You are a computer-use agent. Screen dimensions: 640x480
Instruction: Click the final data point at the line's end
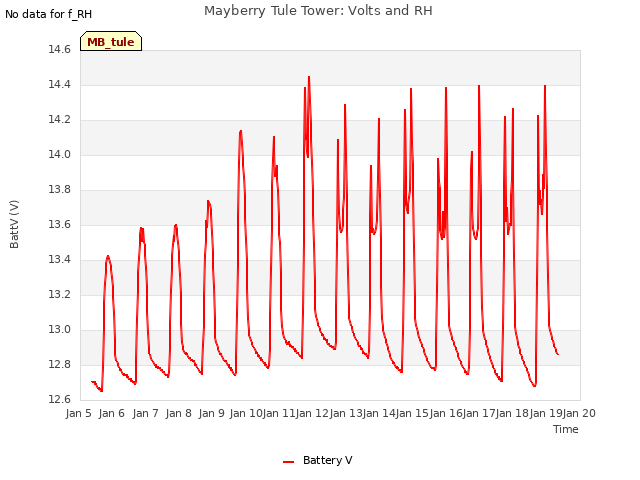558,354
